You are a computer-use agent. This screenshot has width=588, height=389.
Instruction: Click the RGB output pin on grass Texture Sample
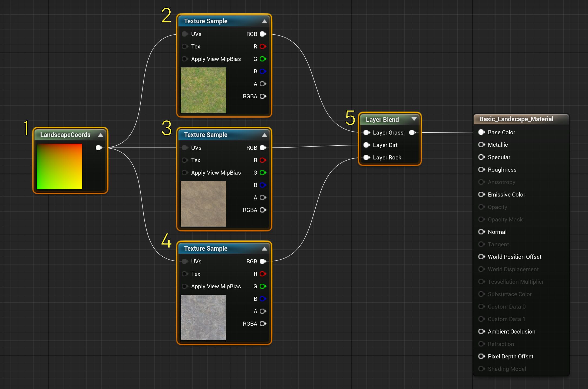tap(262, 34)
